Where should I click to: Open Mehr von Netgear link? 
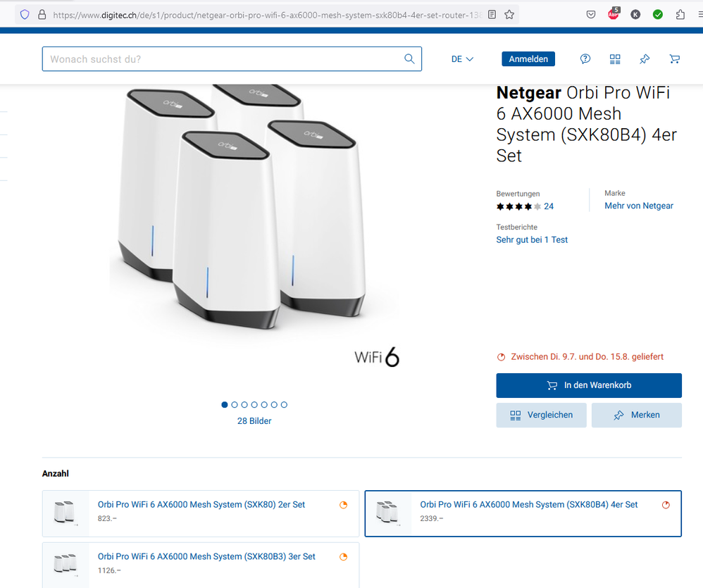click(x=639, y=206)
